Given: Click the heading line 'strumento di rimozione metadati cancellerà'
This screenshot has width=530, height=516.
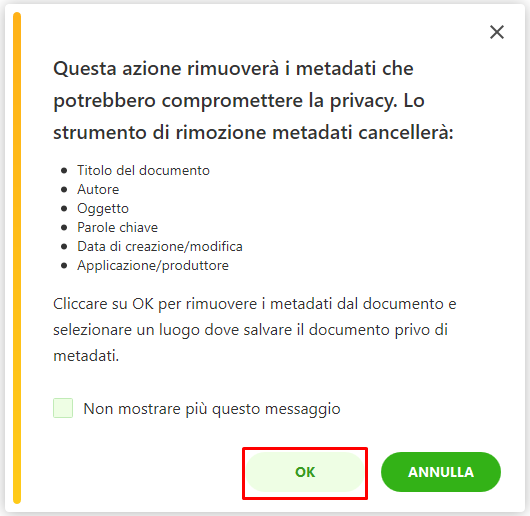Looking at the screenshot, I should pyautogui.click(x=253, y=132).
